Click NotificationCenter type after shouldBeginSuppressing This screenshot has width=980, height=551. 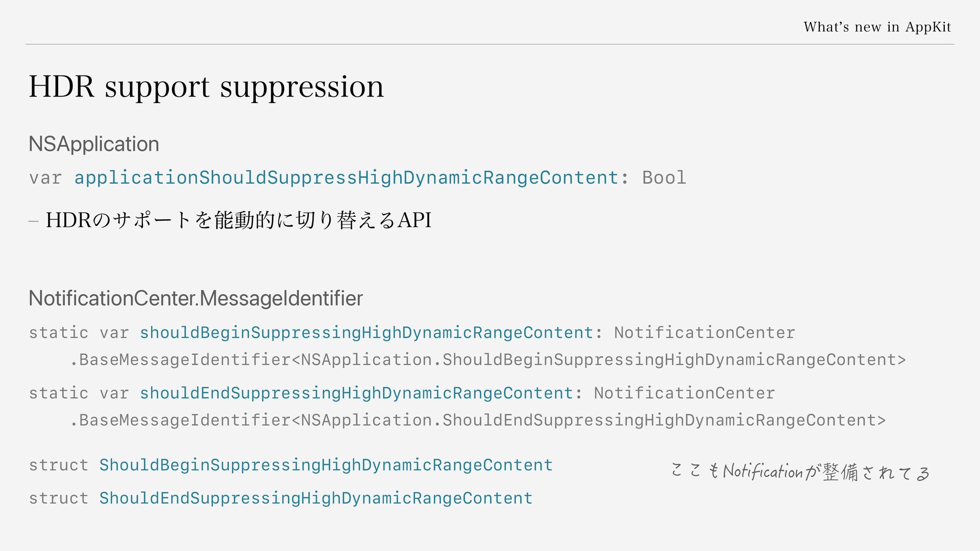point(704,333)
